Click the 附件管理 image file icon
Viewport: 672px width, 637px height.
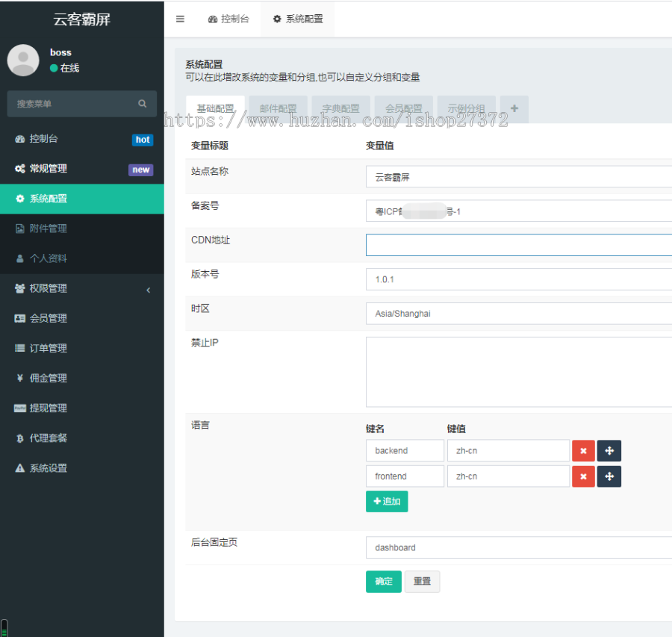(x=19, y=229)
